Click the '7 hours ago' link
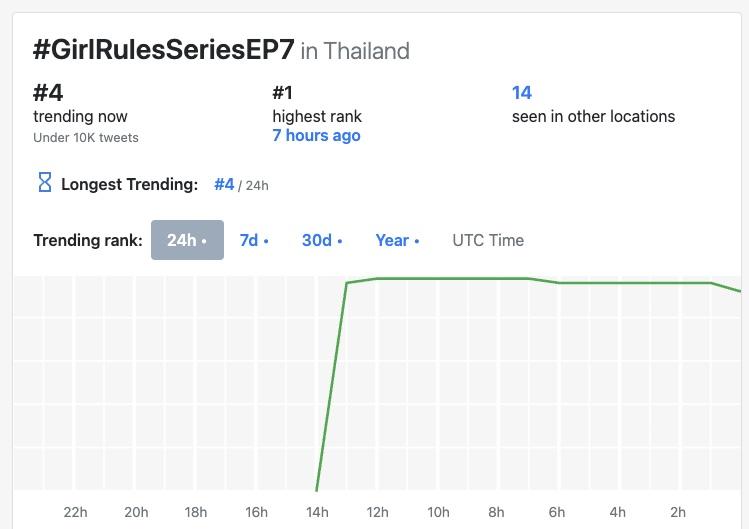This screenshot has width=749, height=529. (x=316, y=136)
